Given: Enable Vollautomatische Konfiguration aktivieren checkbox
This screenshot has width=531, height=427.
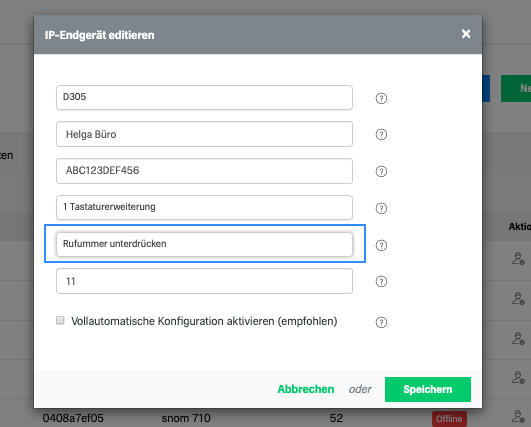Looking at the screenshot, I should point(60,320).
